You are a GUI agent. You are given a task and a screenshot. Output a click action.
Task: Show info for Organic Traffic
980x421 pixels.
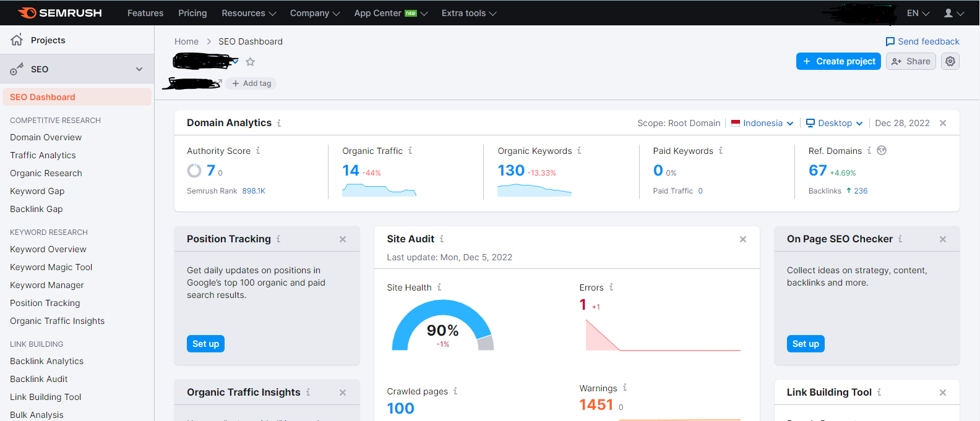tap(410, 151)
